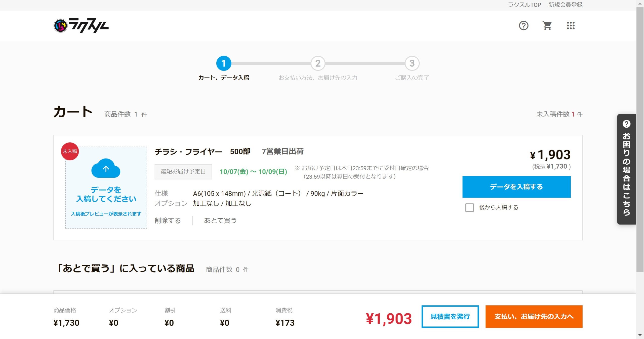Click step 1 circle in progress bar
Viewport: 644px width, 339px height.
[223, 63]
